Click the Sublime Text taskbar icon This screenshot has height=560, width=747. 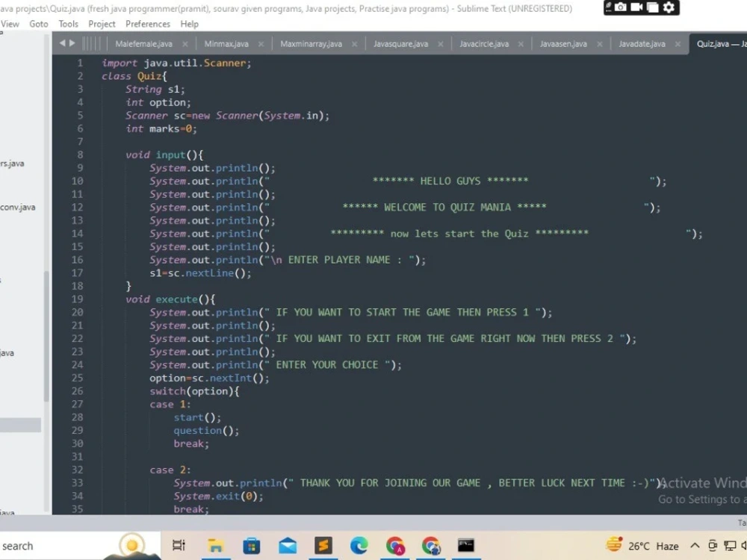click(323, 545)
